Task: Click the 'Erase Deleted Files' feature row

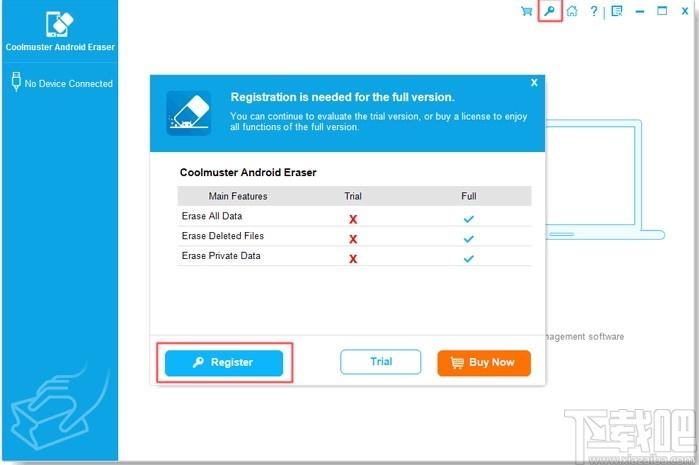Action: coord(354,236)
